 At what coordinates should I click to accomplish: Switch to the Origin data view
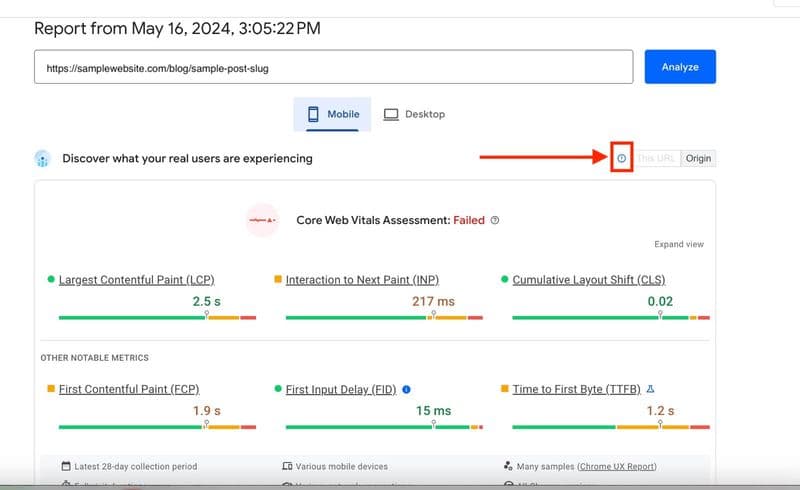pos(698,158)
